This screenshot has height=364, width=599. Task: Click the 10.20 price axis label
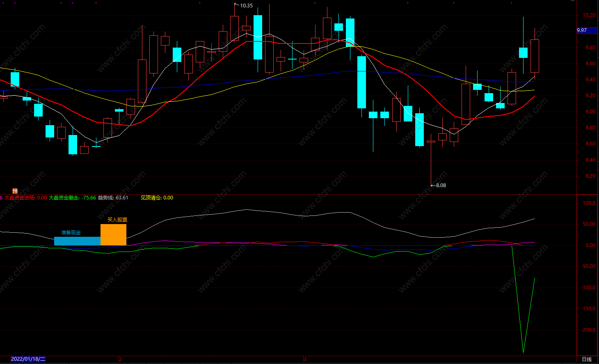(589, 15)
